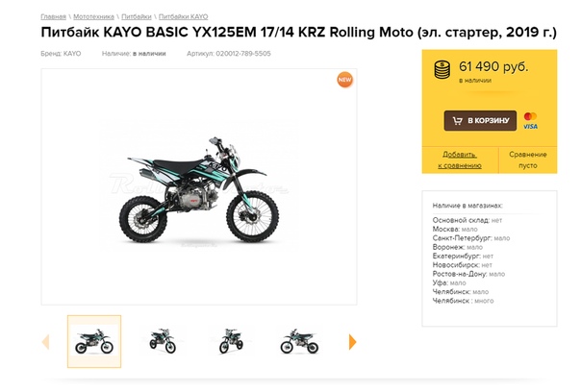
Task: Click «Добавить к сравнению» link
Action: point(459,159)
